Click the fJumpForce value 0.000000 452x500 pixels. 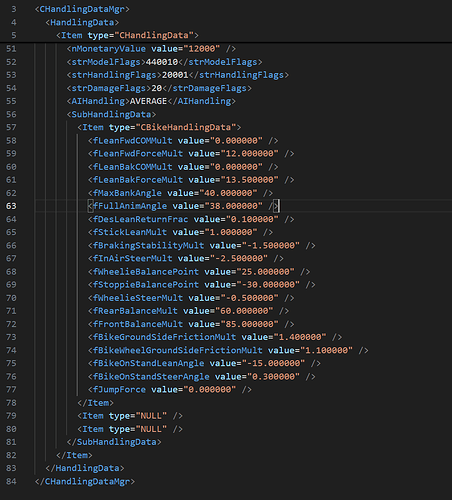pyautogui.click(x=210, y=390)
